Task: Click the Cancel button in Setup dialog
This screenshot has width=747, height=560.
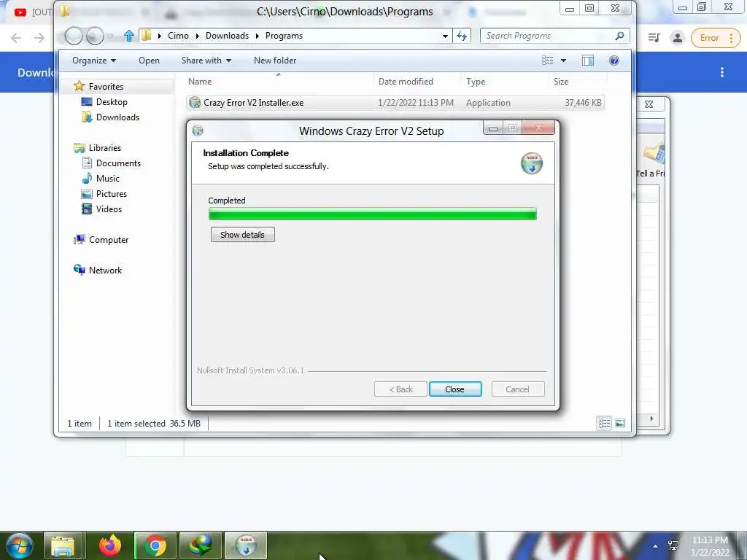Action: 517,389
